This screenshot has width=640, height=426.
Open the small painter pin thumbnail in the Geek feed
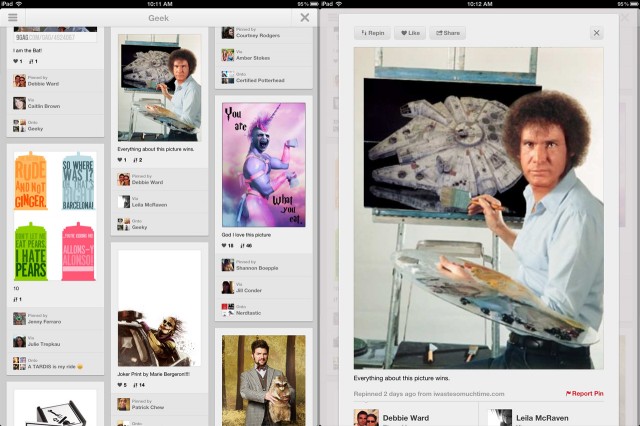(x=159, y=88)
